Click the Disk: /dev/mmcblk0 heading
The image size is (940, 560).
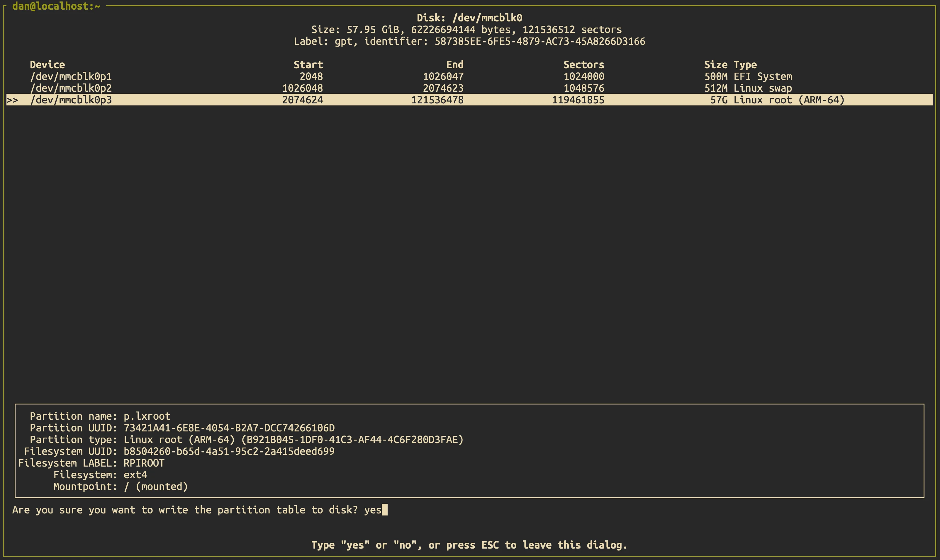tap(469, 18)
